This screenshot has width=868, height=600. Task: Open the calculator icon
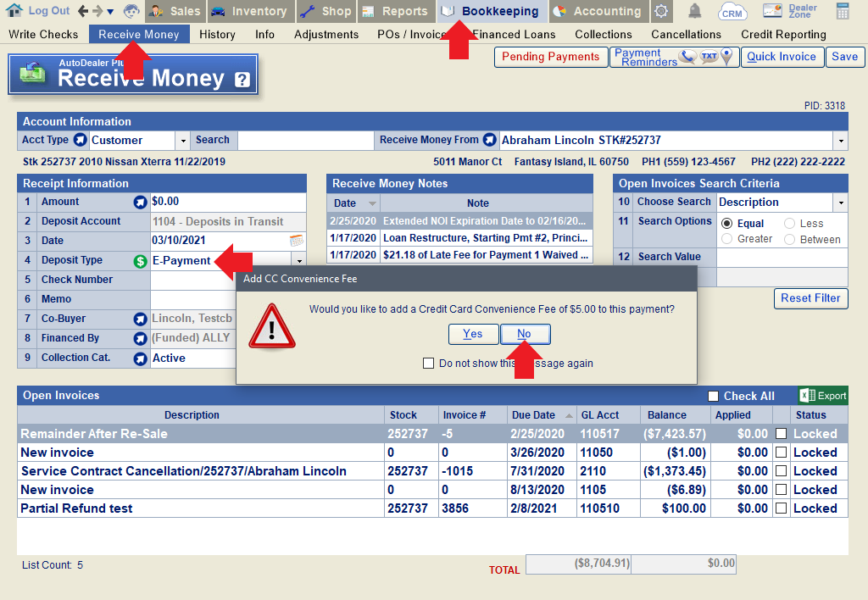(x=843, y=11)
